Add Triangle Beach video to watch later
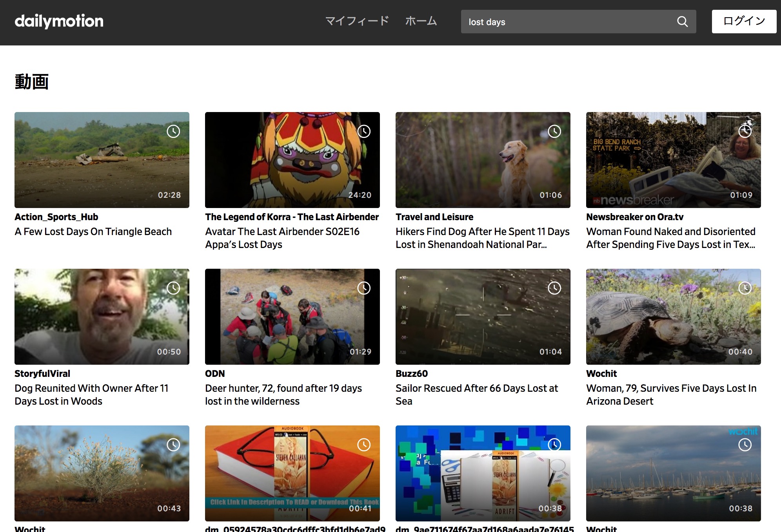The image size is (781, 532). 173,131
